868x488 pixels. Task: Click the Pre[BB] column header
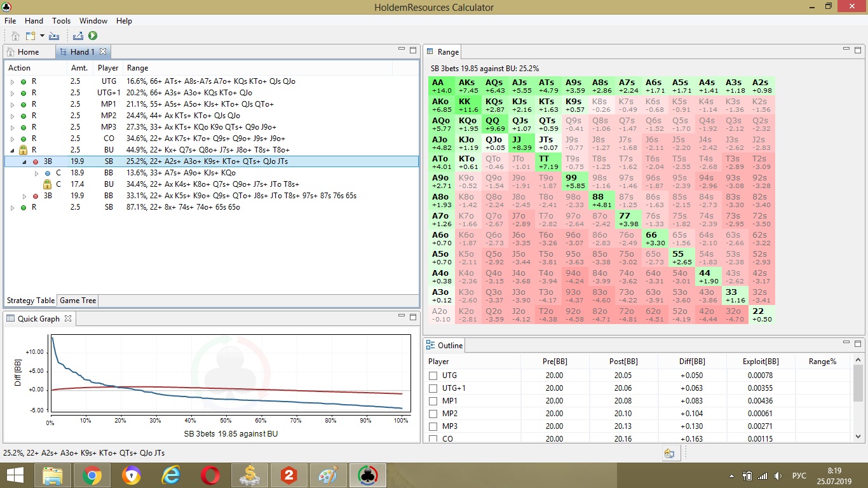[x=555, y=361]
